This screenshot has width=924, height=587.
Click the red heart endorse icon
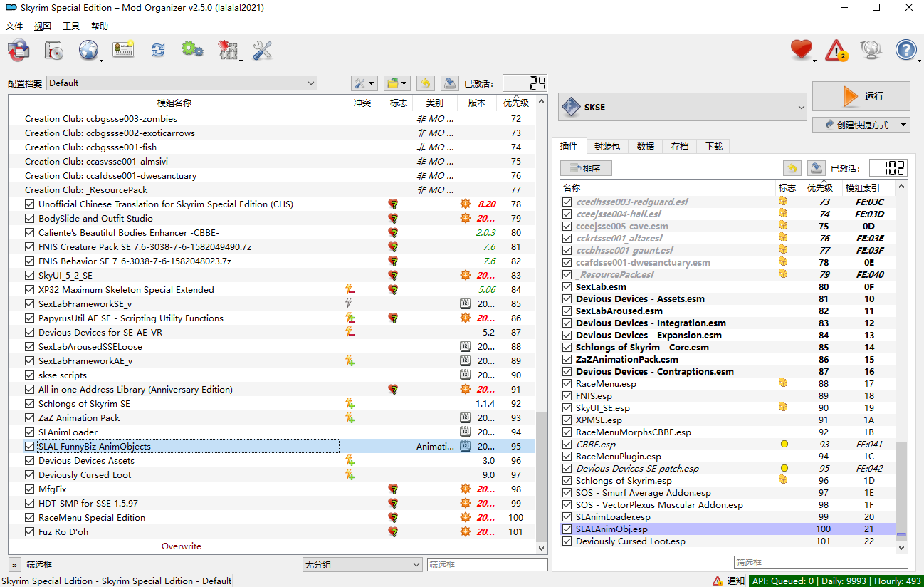(x=802, y=50)
